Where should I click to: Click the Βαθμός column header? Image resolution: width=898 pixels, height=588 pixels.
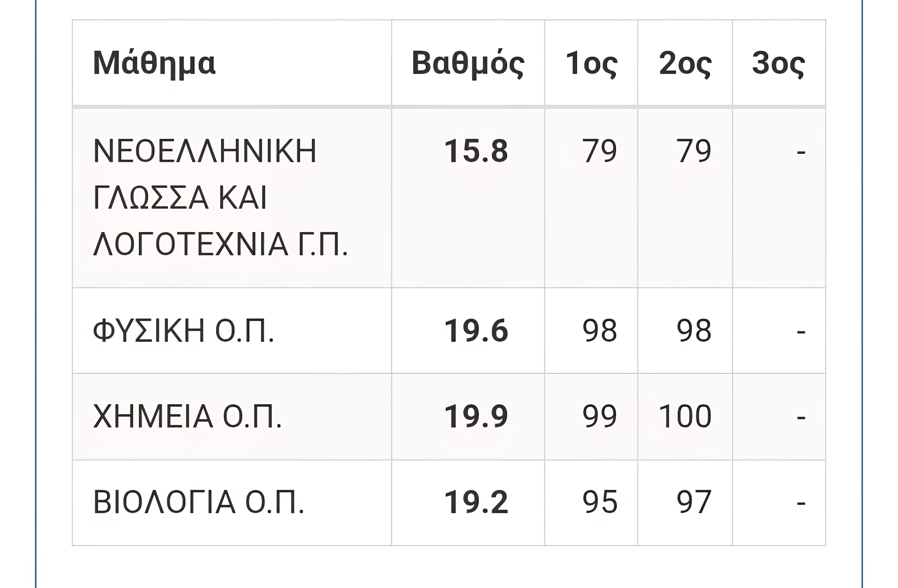coord(468,63)
